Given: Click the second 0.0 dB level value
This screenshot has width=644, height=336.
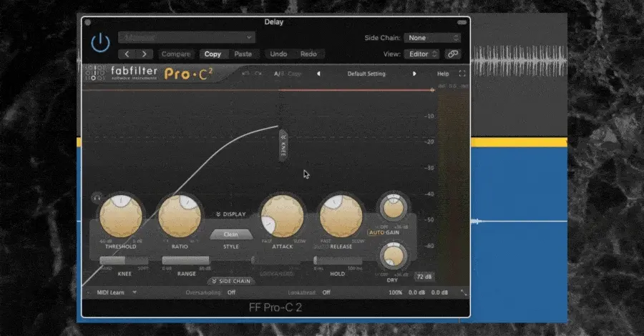Looking at the screenshot, I should (x=439, y=292).
